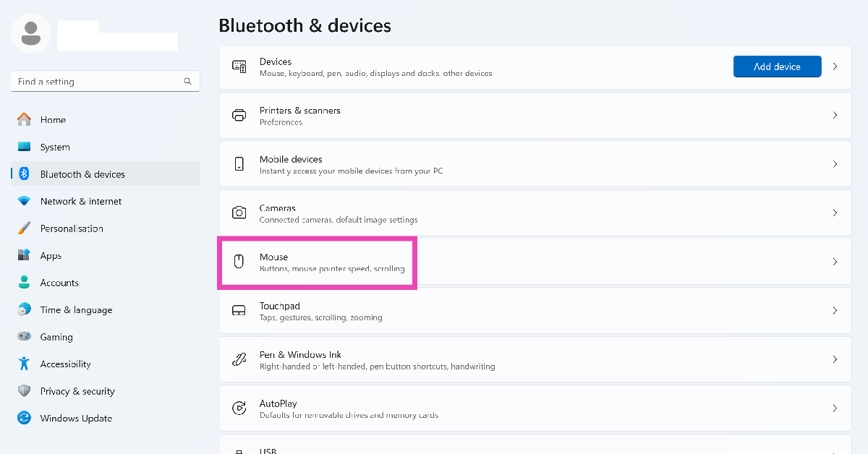868x454 pixels.
Task: Go to Personalisation in sidebar
Action: pyautogui.click(x=72, y=228)
